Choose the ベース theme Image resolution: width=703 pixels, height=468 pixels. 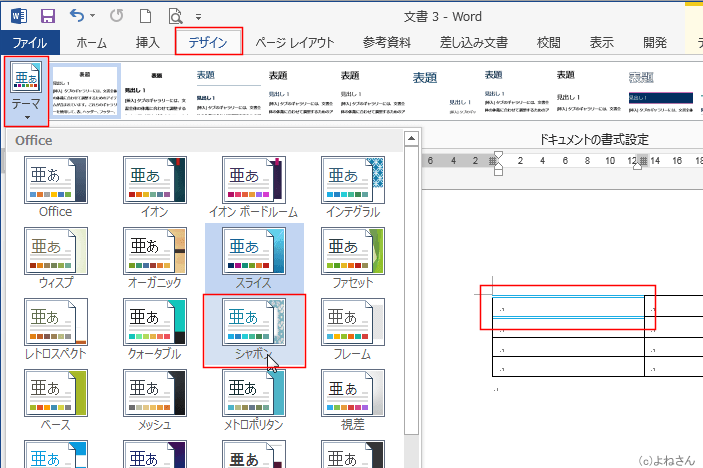click(x=56, y=400)
